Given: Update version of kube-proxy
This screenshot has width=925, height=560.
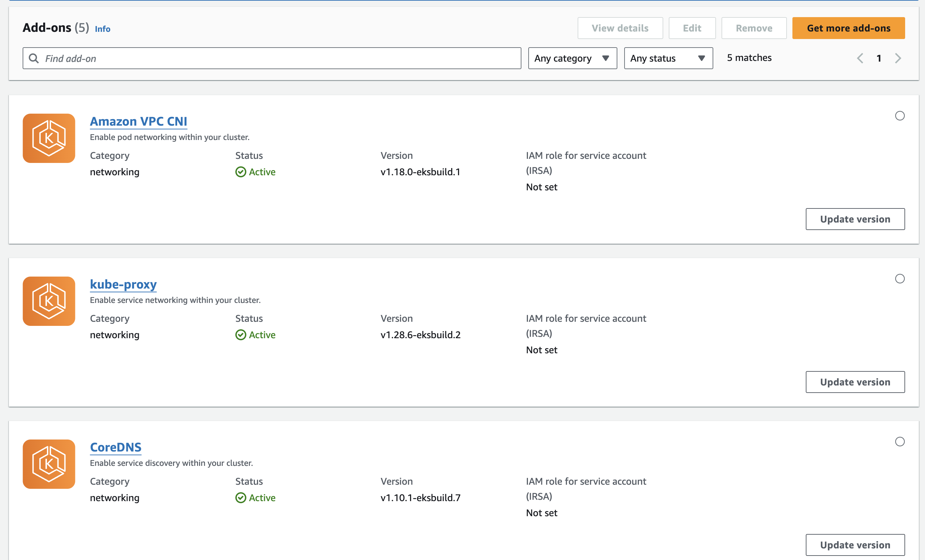Looking at the screenshot, I should point(855,382).
